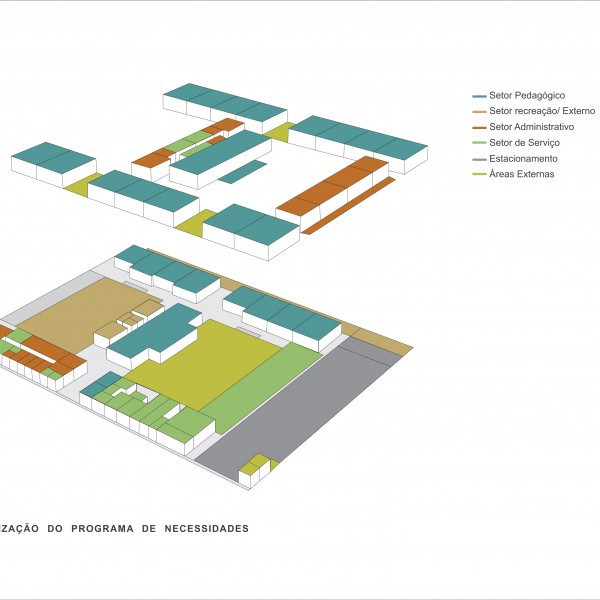
Task: Click the small yellow block beside parking
Action: coord(256,464)
